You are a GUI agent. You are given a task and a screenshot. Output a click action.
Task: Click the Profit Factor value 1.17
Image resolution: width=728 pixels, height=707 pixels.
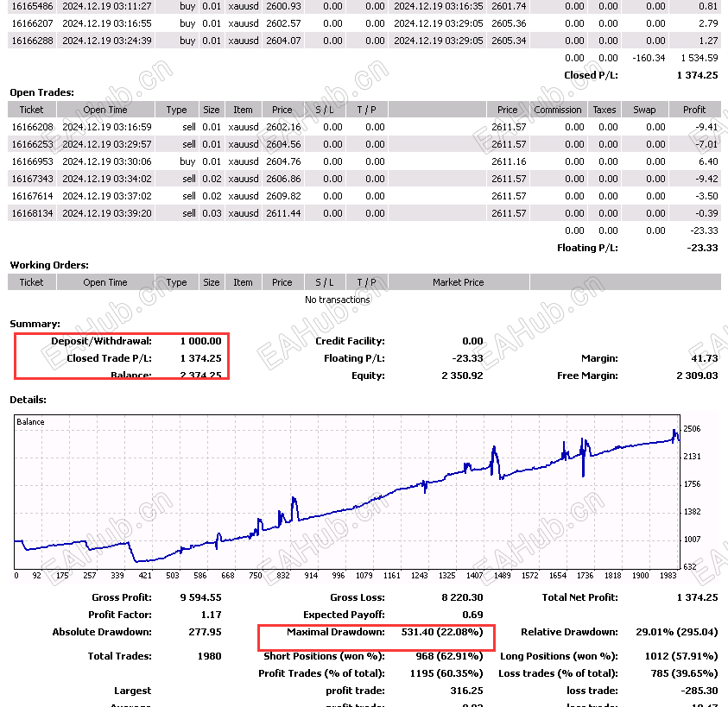(211, 614)
